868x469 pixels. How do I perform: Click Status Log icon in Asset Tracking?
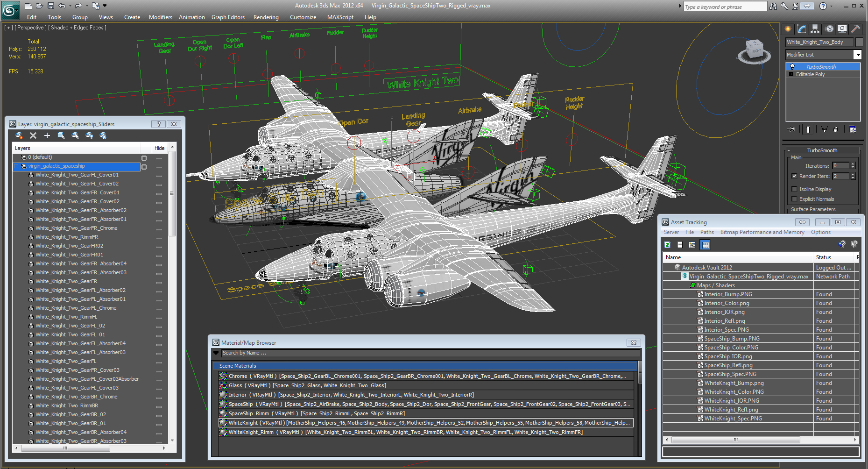point(680,245)
